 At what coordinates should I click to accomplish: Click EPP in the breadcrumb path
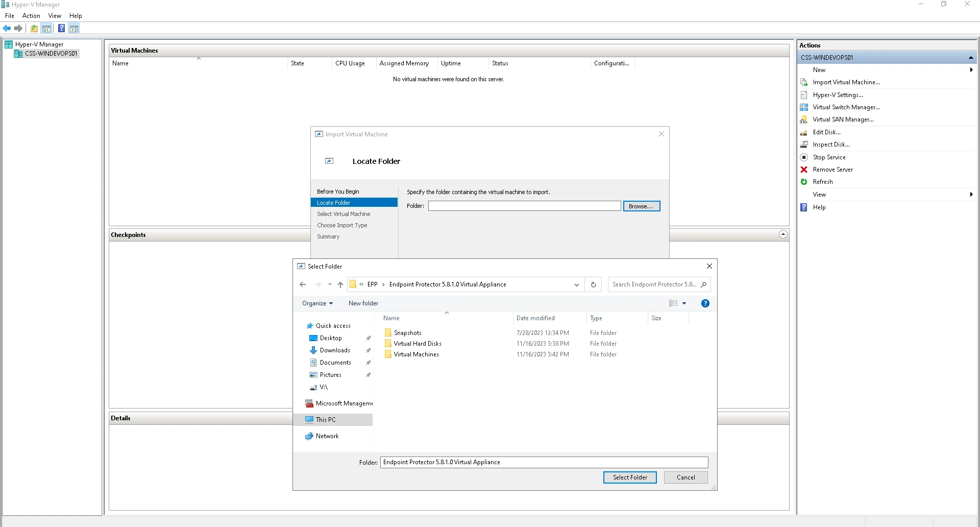pyautogui.click(x=373, y=285)
